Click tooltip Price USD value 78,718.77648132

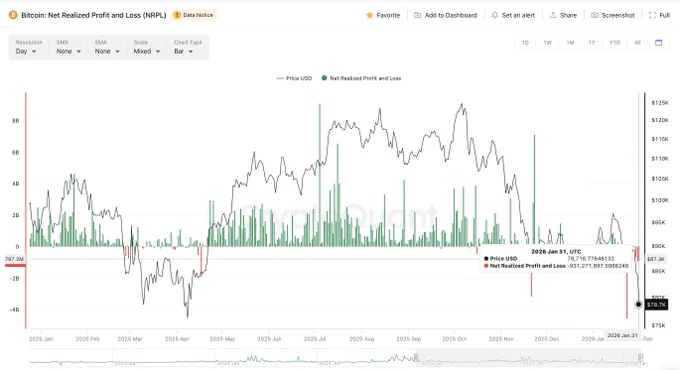[x=591, y=259]
